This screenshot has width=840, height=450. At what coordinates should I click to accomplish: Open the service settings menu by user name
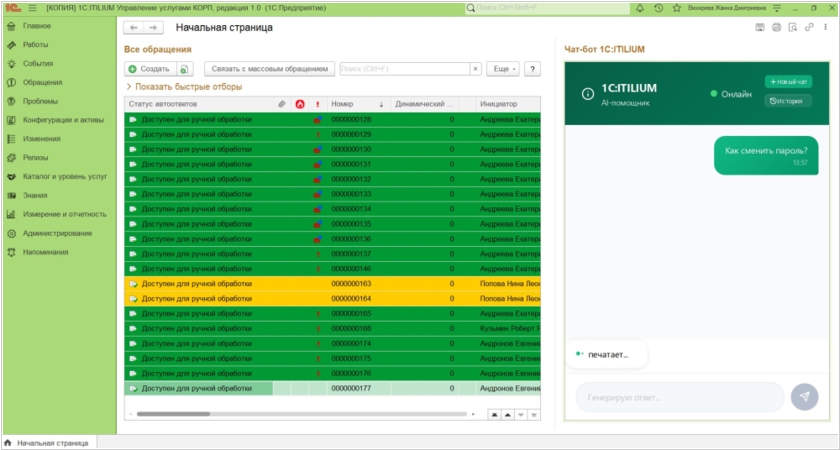776,8
